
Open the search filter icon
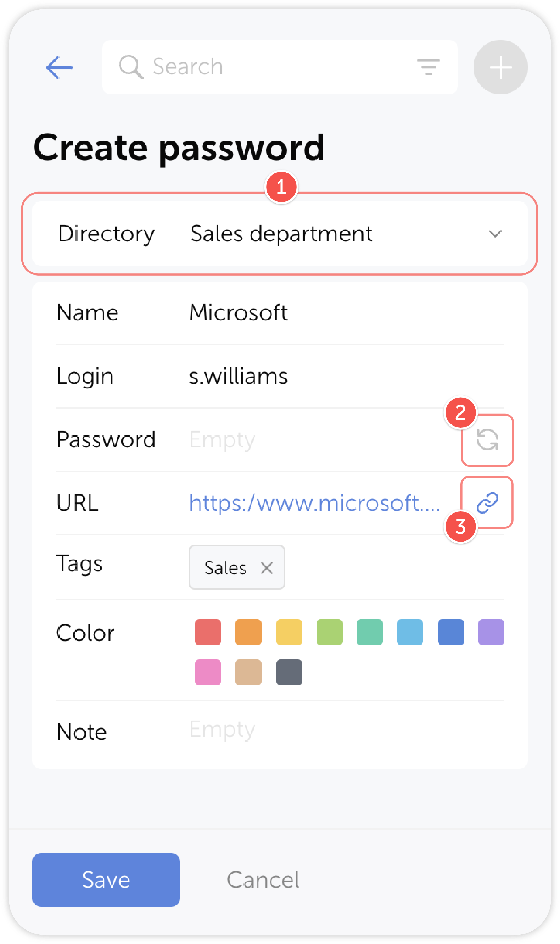428,67
